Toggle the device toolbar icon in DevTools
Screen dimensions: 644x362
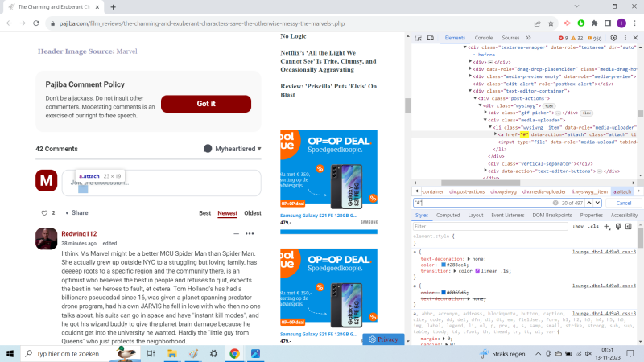(430, 38)
